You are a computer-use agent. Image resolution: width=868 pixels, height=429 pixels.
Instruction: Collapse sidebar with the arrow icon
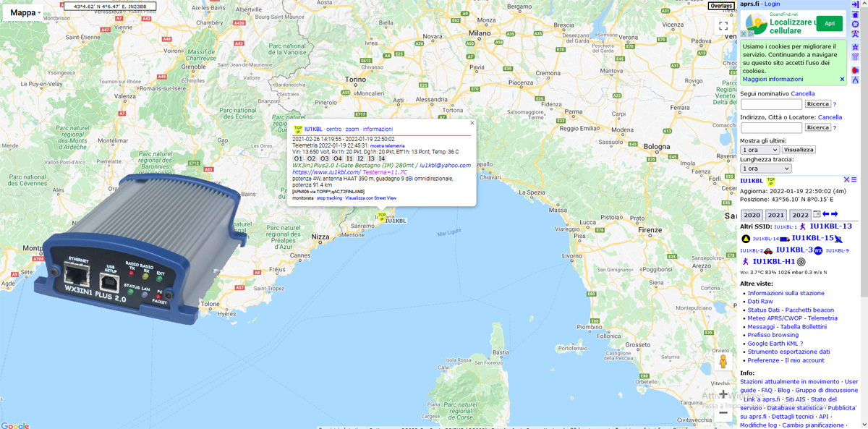(x=855, y=4)
